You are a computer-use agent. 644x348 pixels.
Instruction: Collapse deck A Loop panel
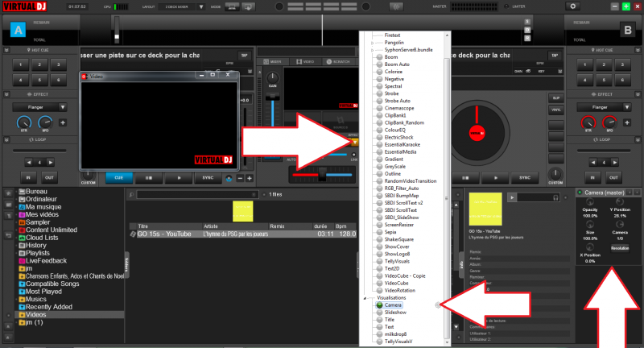[x=6, y=139]
